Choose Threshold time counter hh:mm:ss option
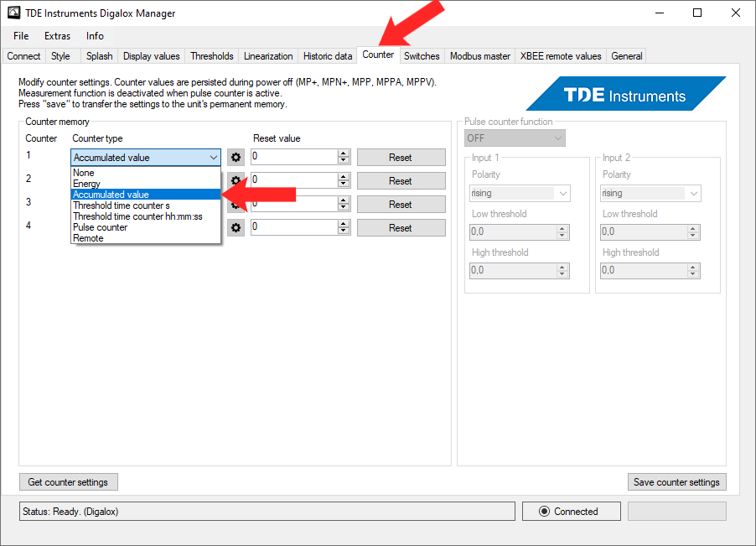756x546 pixels. pos(146,216)
